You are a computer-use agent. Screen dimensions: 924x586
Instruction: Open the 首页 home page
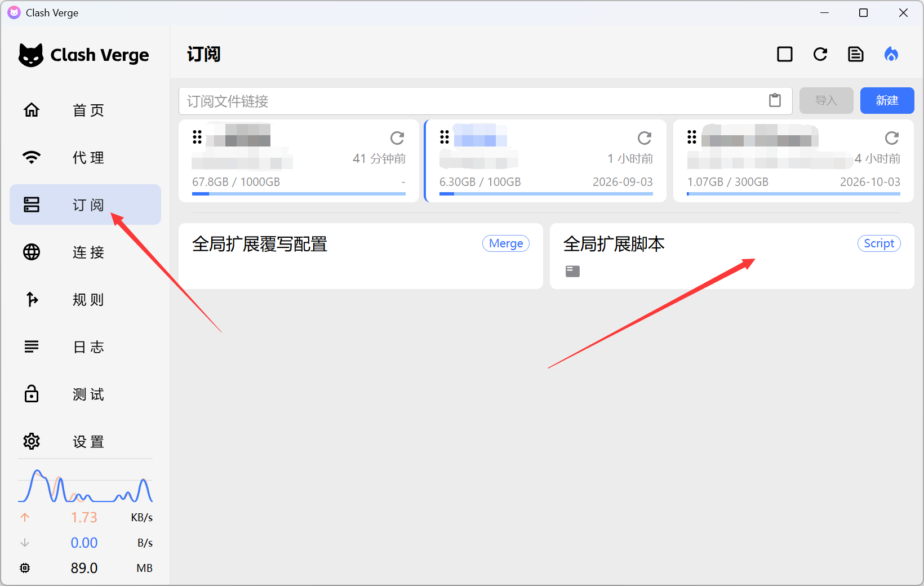[85, 110]
